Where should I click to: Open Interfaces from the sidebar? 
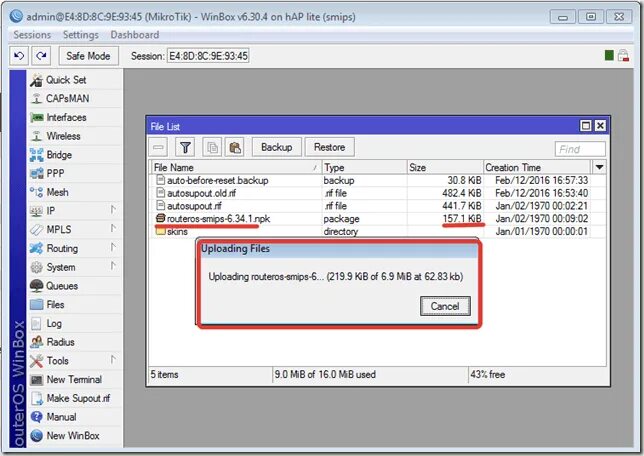pos(75,117)
